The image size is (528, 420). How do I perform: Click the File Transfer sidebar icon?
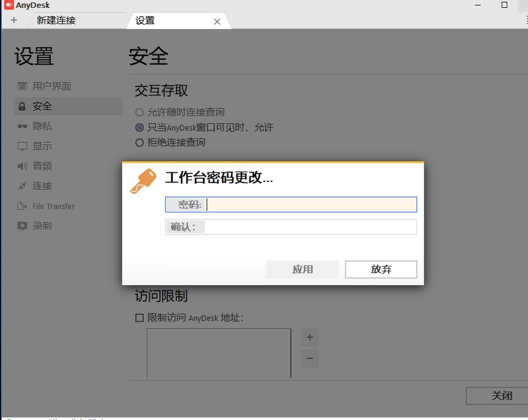pyautogui.click(x=22, y=206)
